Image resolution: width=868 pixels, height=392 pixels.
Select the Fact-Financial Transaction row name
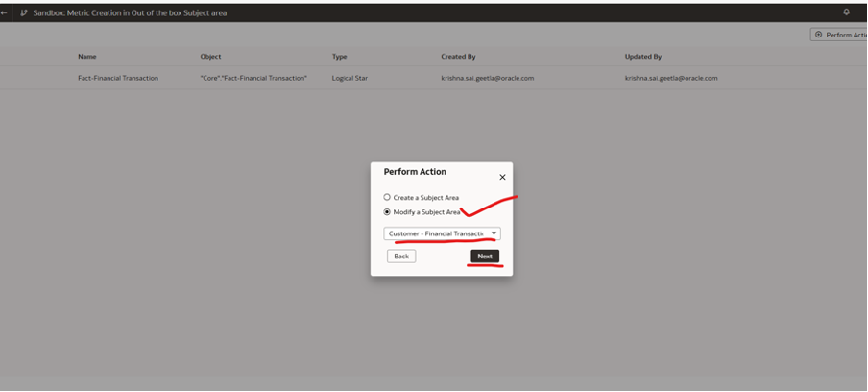pyautogui.click(x=118, y=78)
